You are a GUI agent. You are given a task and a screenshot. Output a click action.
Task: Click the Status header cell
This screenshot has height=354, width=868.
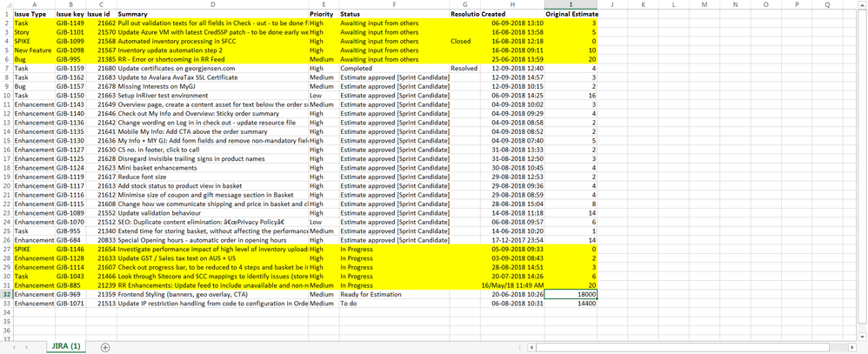point(394,13)
